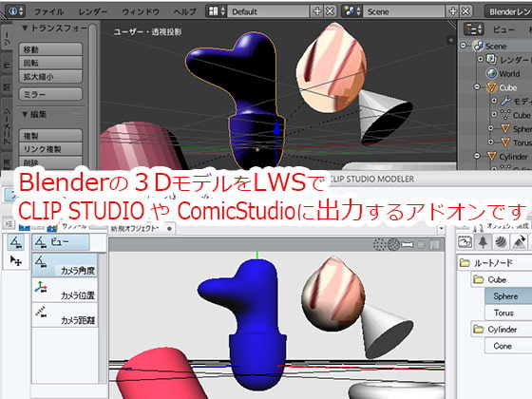Viewport: 532px width, 399px height.
Task: Click the Torus object icon in Blender outliner
Action: 505,142
